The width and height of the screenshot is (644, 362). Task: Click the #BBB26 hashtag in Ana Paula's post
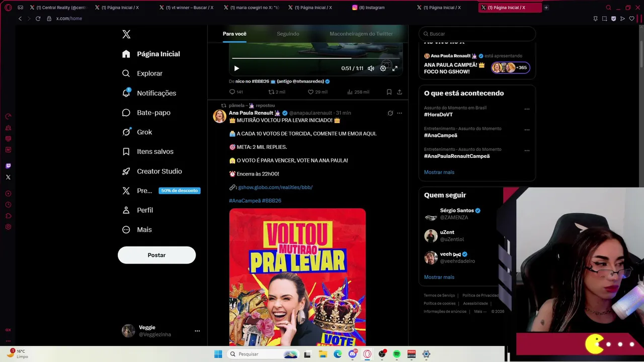pos(272,201)
